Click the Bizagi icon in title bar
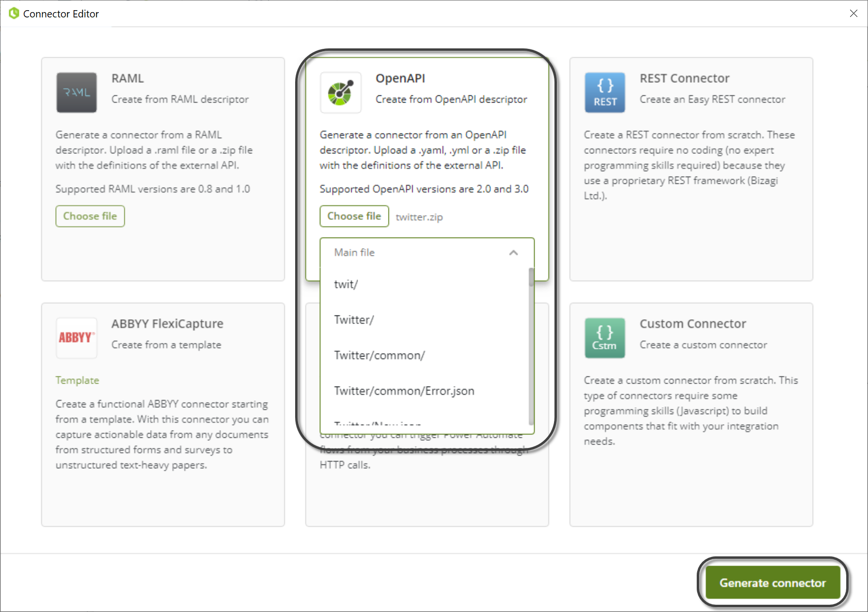 14,14
